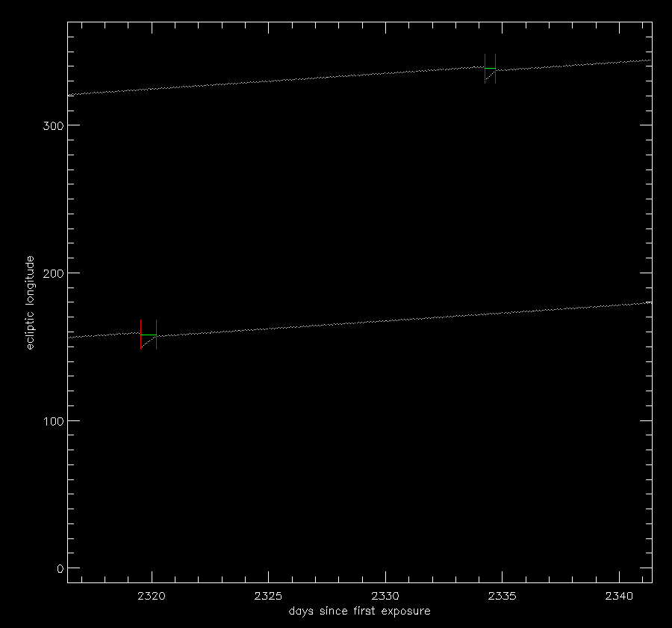Click the 'days since first exposure' label

coord(359,612)
